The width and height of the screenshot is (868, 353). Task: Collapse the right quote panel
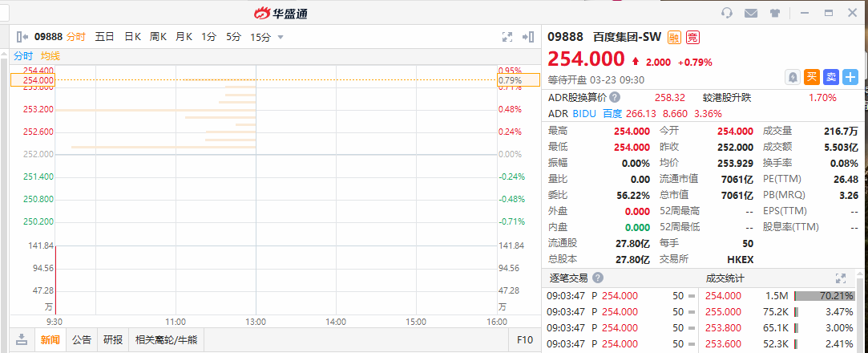[527, 36]
